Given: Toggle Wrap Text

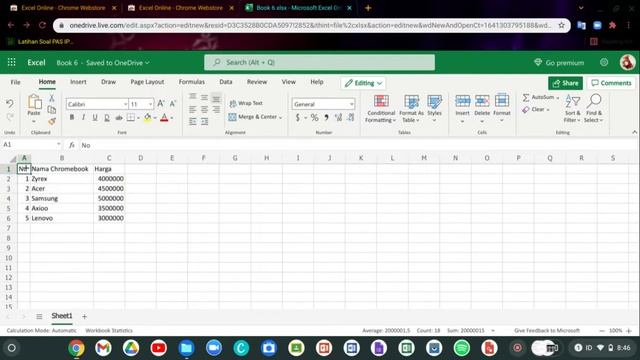Looking at the screenshot, I should tap(246, 103).
